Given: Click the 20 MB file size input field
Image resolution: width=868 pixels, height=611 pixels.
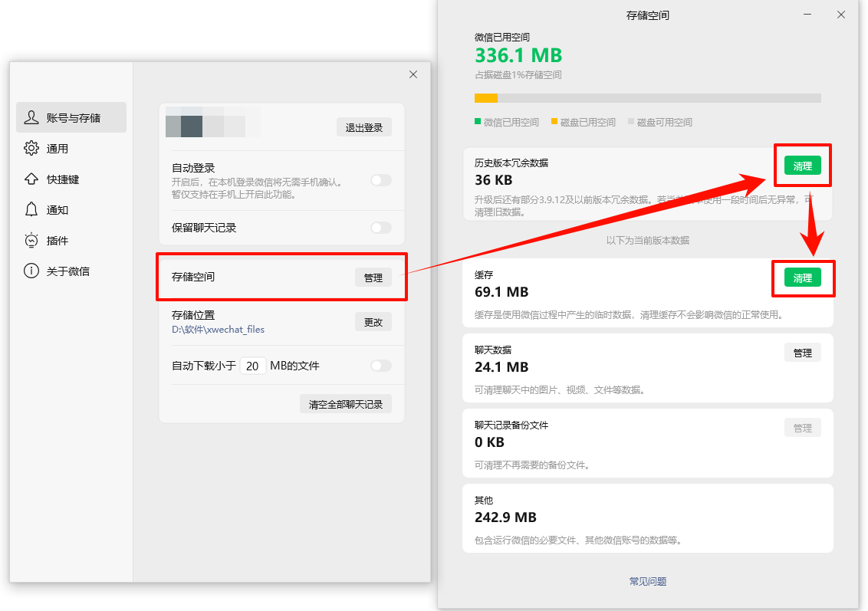Looking at the screenshot, I should [x=252, y=366].
